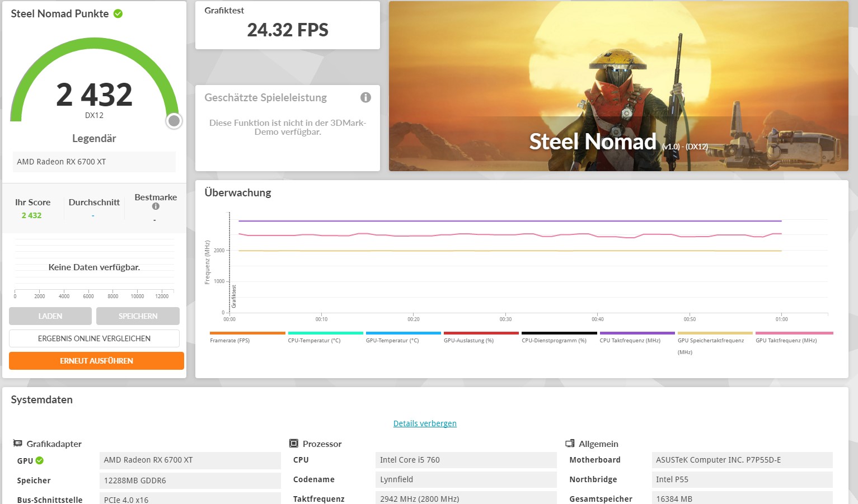Click the 00:30 time tick on chart
858x504 pixels.
pyautogui.click(x=505, y=319)
